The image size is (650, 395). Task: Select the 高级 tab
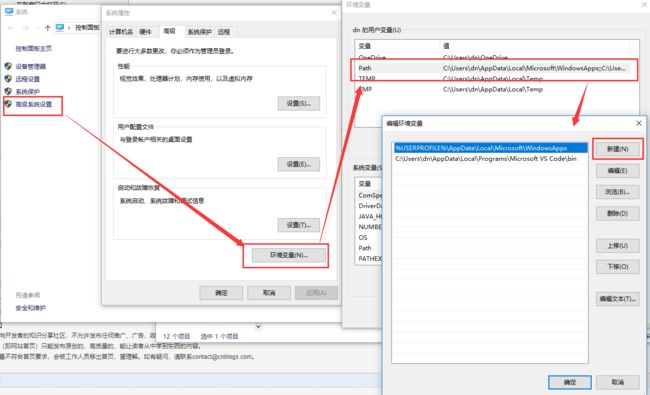coord(170,31)
